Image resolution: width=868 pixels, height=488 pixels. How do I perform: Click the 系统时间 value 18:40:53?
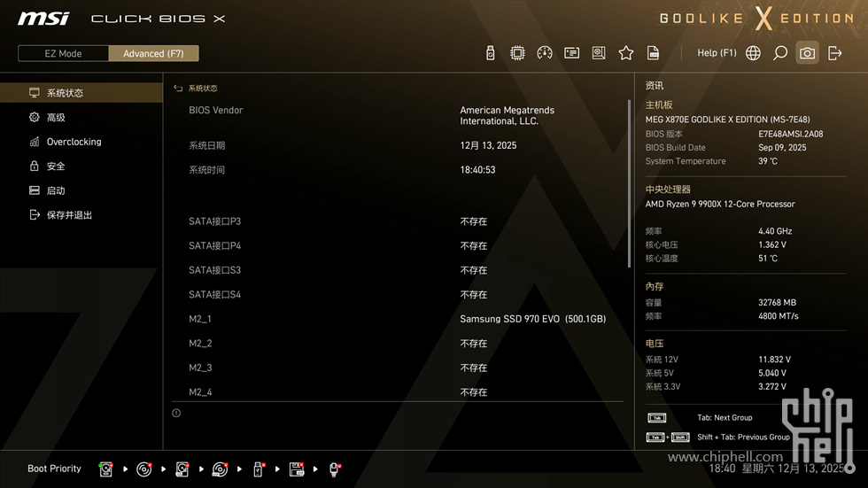point(477,170)
